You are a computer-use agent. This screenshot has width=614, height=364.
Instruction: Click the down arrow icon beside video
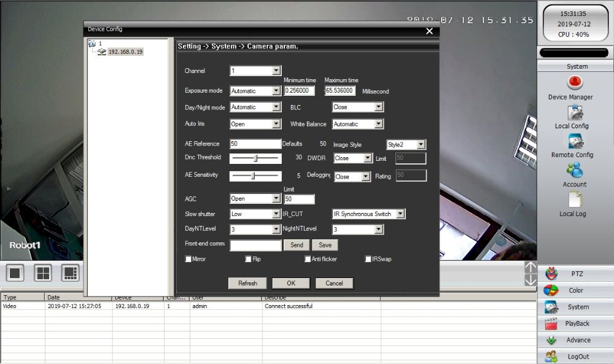point(530,279)
